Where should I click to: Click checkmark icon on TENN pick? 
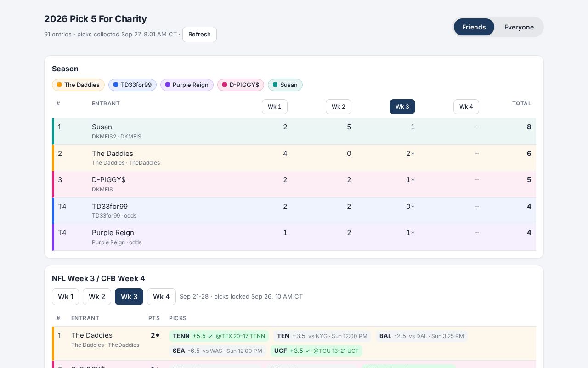tap(210, 336)
